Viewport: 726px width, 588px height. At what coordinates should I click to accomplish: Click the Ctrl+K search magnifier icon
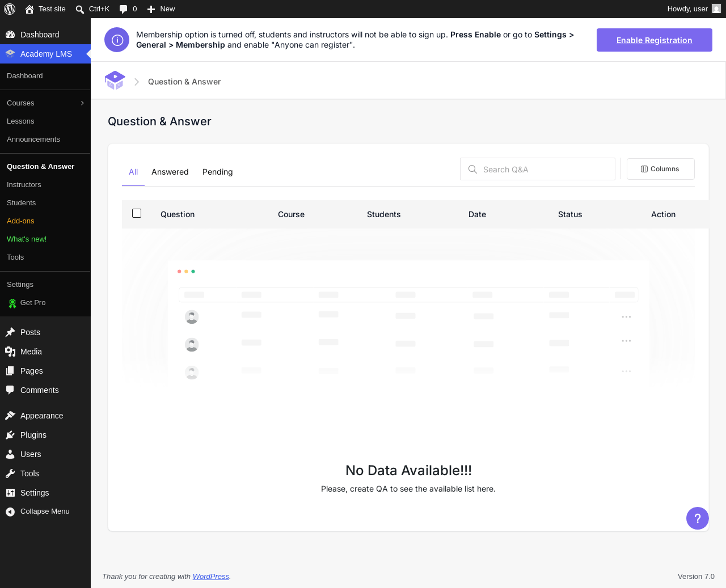coord(80,9)
